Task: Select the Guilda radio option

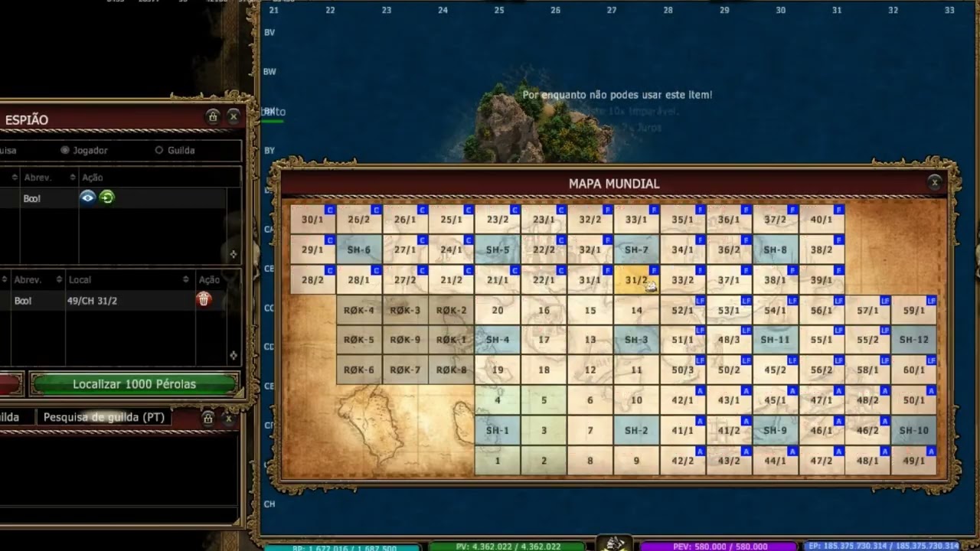Action: (x=159, y=150)
